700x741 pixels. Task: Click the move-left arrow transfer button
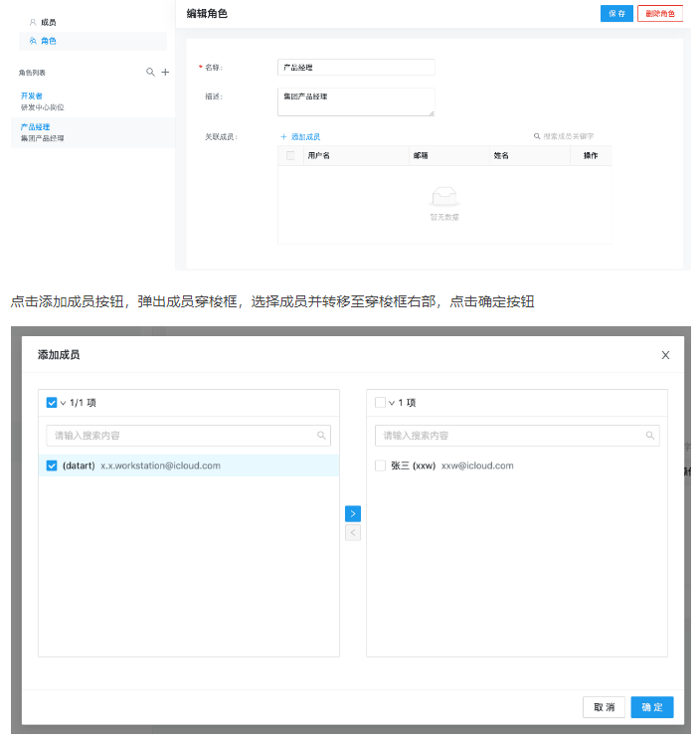click(353, 533)
